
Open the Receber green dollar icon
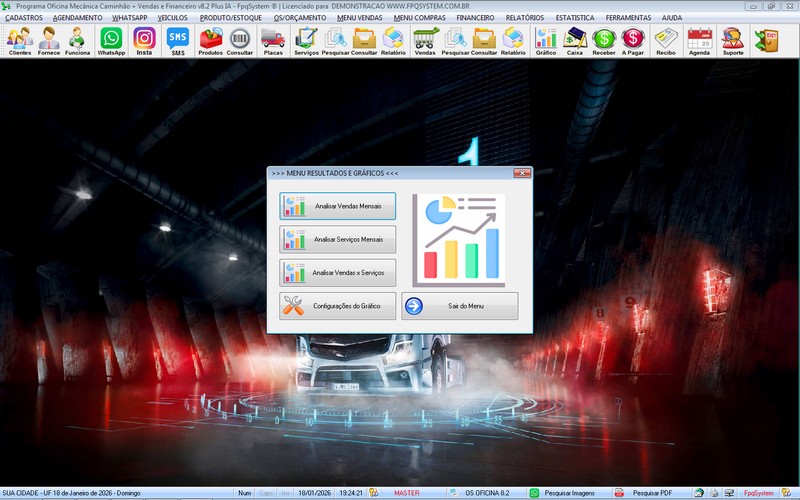point(604,41)
